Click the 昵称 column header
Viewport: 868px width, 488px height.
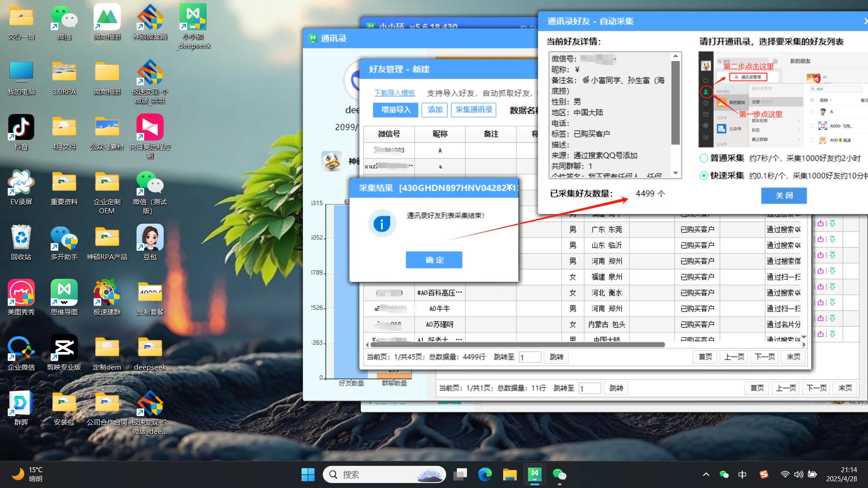(x=440, y=134)
